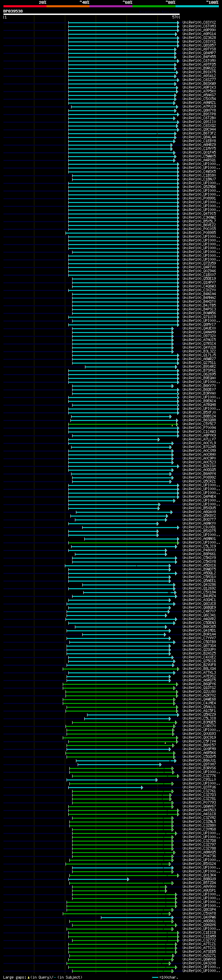Select hit UniRef100_C6T0M3
The image size is (222, 980).
(199, 26)
